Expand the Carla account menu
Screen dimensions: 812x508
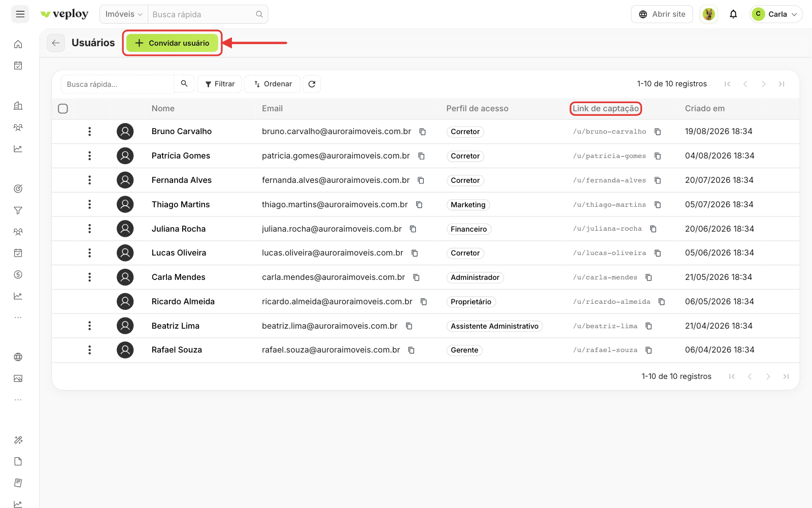pos(776,14)
